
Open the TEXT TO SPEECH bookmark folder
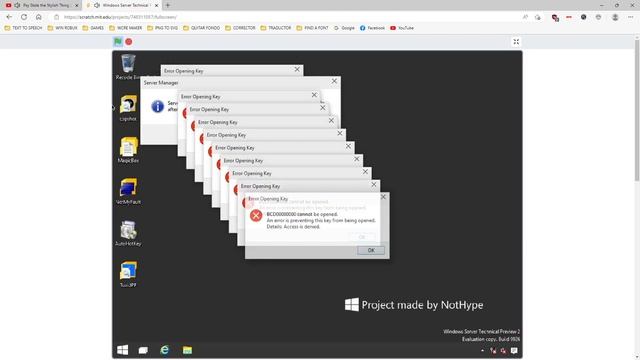23,28
